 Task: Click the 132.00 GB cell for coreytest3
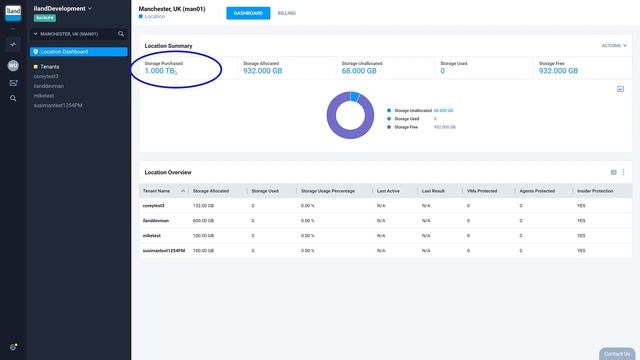pos(203,206)
